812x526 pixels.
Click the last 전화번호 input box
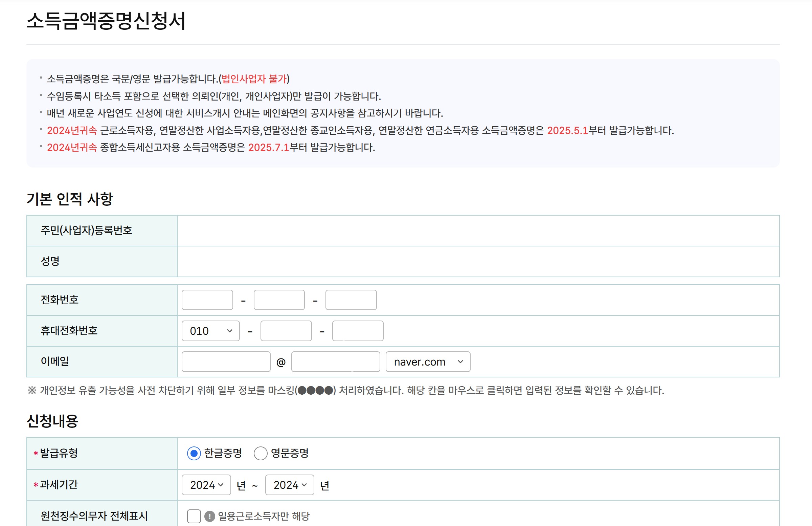[x=351, y=300]
